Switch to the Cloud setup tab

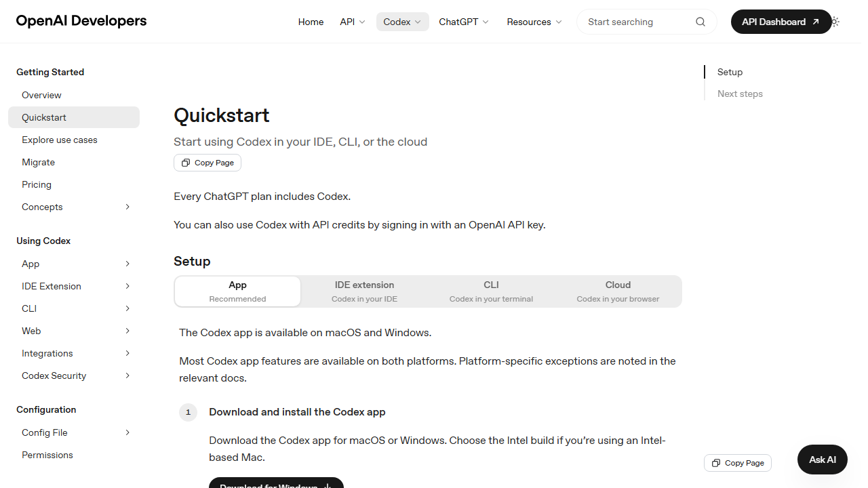click(618, 291)
